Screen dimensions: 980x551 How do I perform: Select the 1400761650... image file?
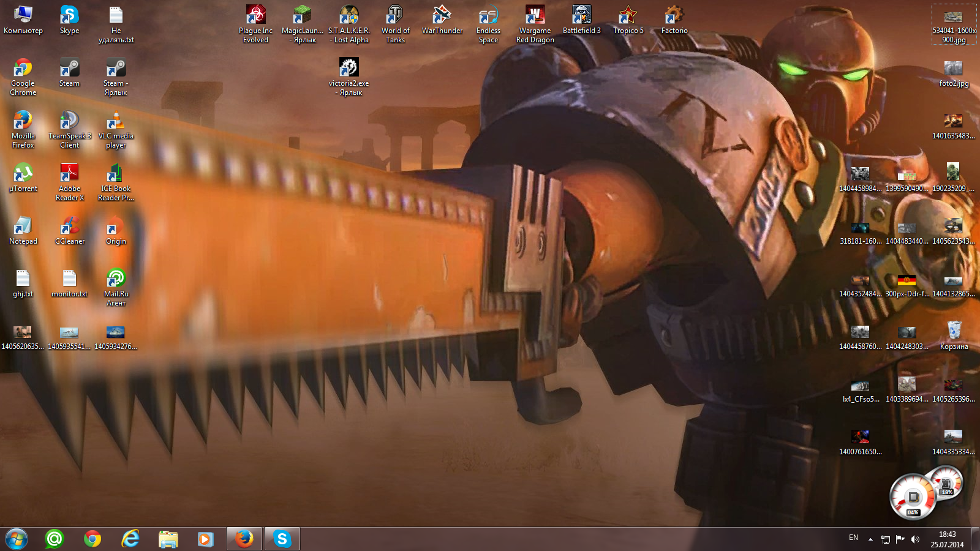(861, 441)
